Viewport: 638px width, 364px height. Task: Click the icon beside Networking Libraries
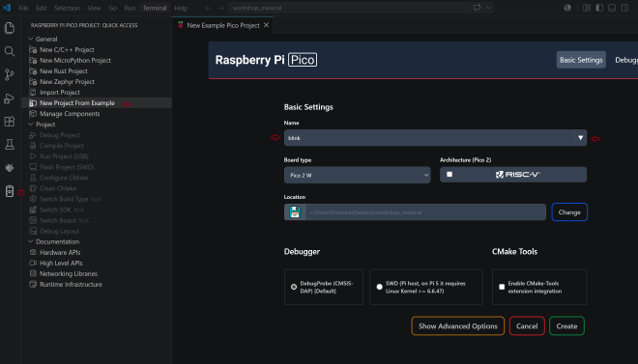(33, 273)
